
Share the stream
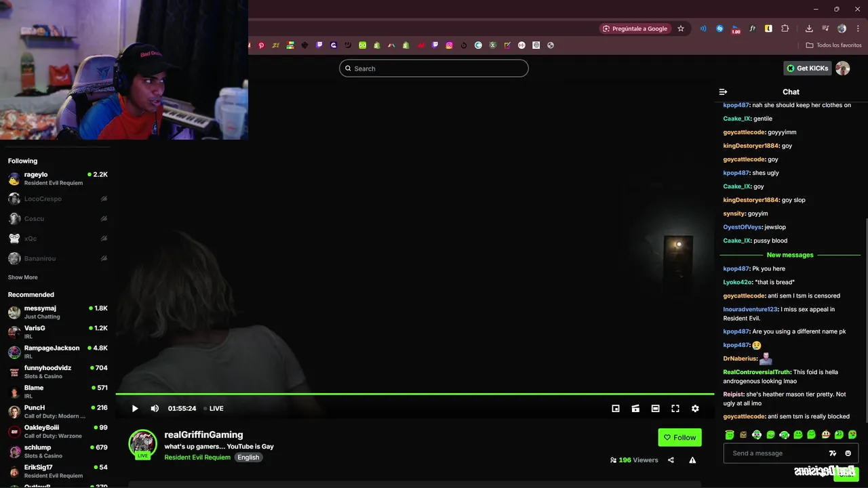[671, 460]
